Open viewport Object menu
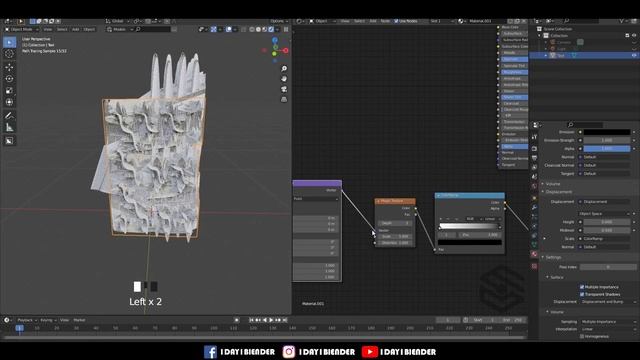 coord(89,29)
